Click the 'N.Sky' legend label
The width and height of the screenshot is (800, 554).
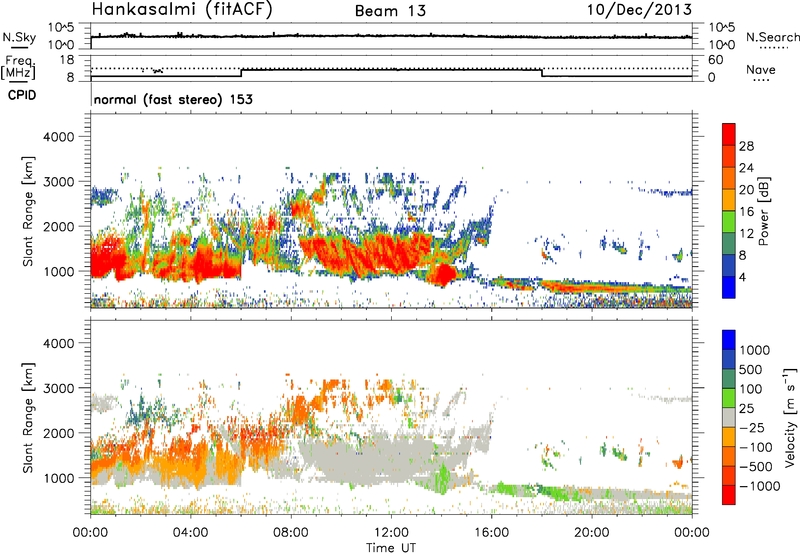19,37
